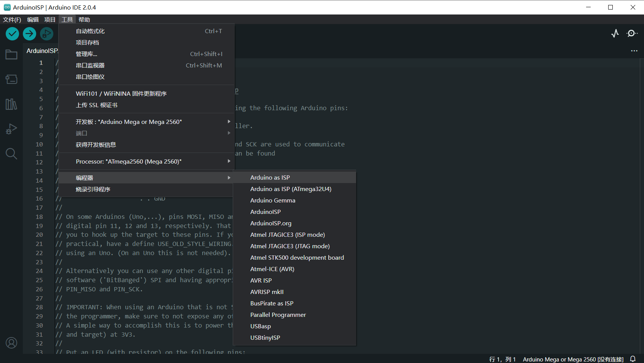Expand the 开发板 Arduino Mega submenu
This screenshot has height=363, width=644.
pyautogui.click(x=147, y=122)
